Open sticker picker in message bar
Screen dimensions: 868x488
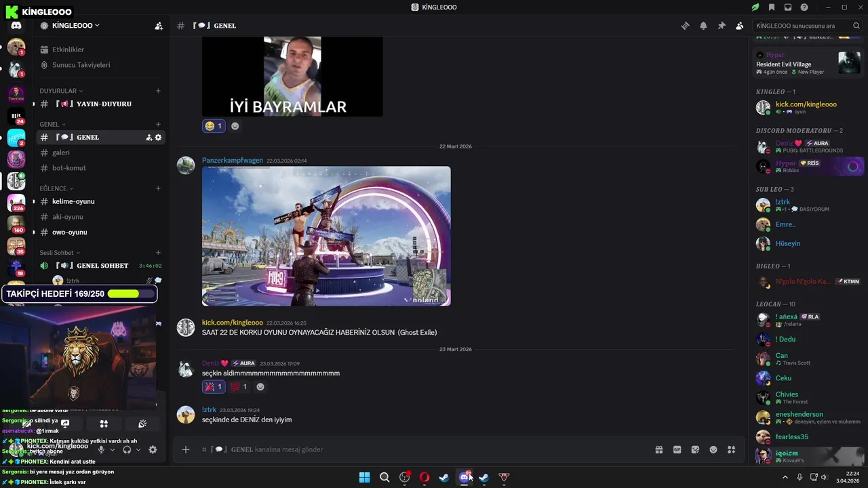point(695,449)
